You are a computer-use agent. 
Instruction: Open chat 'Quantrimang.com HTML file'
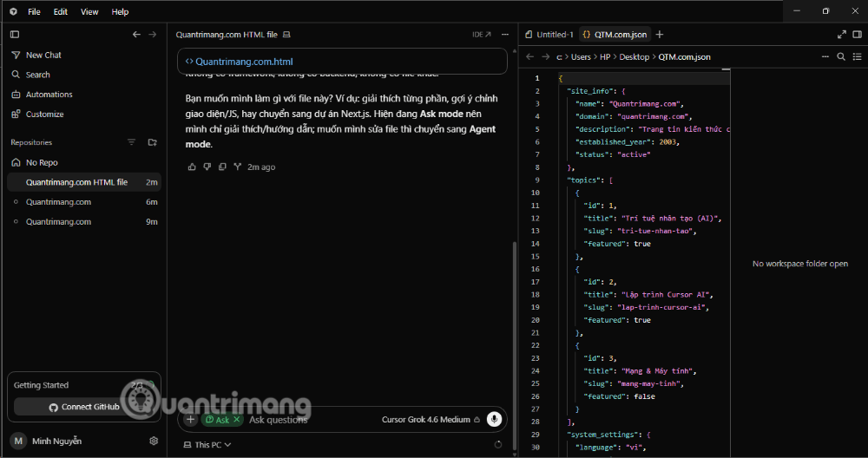point(84,182)
